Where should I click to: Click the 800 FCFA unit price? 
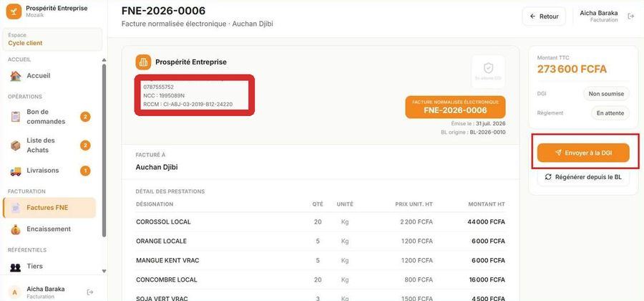tap(419, 280)
